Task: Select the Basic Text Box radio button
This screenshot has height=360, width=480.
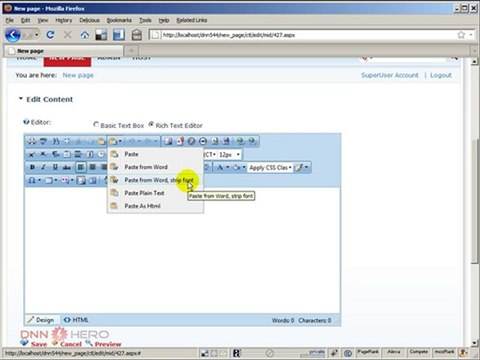Action: point(96,124)
